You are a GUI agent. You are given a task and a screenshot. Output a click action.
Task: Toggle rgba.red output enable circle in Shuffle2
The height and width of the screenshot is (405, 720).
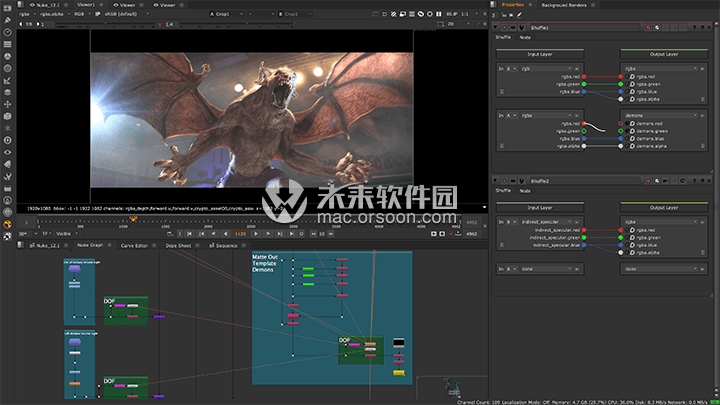pyautogui.click(x=627, y=230)
